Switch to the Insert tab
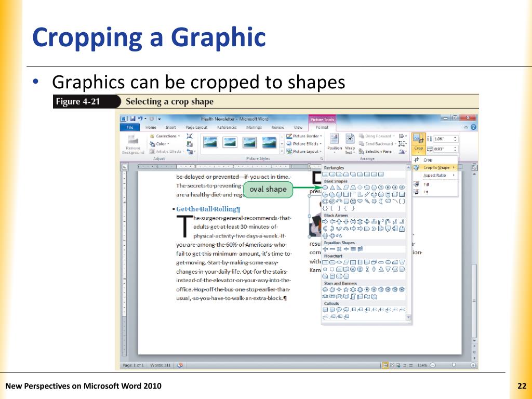 [x=170, y=127]
